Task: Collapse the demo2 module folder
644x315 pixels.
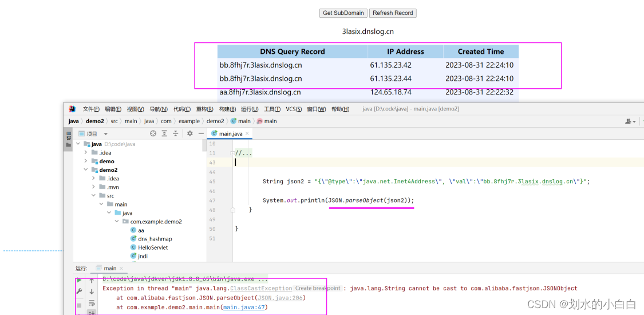Action: tap(85, 170)
